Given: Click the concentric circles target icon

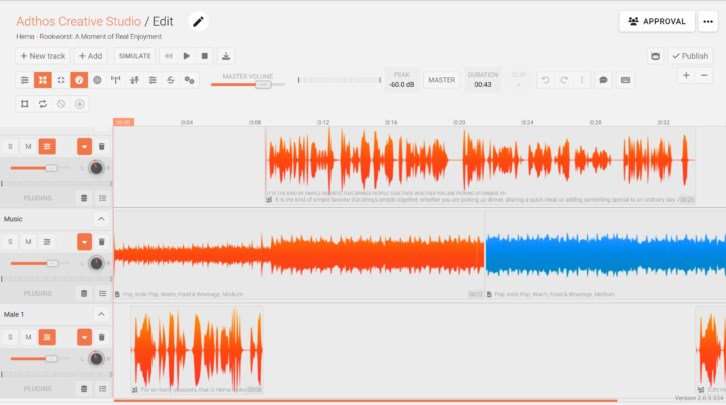Looking at the screenshot, I should (97, 80).
